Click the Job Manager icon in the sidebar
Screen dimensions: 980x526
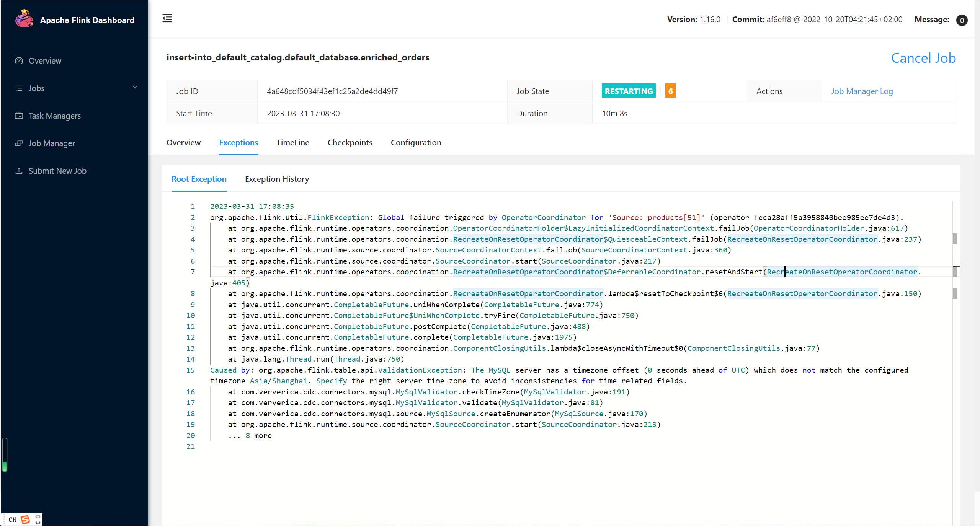(x=19, y=143)
